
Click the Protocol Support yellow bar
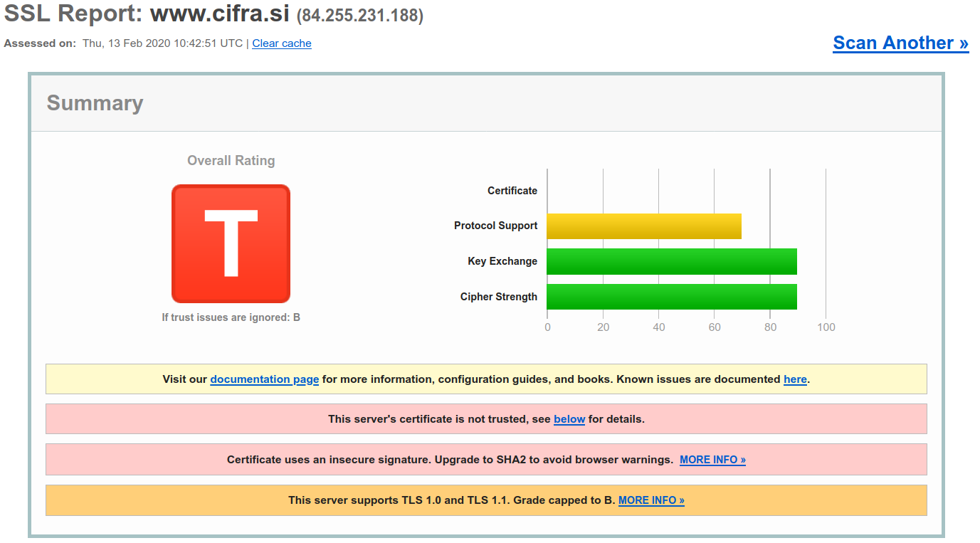[x=644, y=226]
